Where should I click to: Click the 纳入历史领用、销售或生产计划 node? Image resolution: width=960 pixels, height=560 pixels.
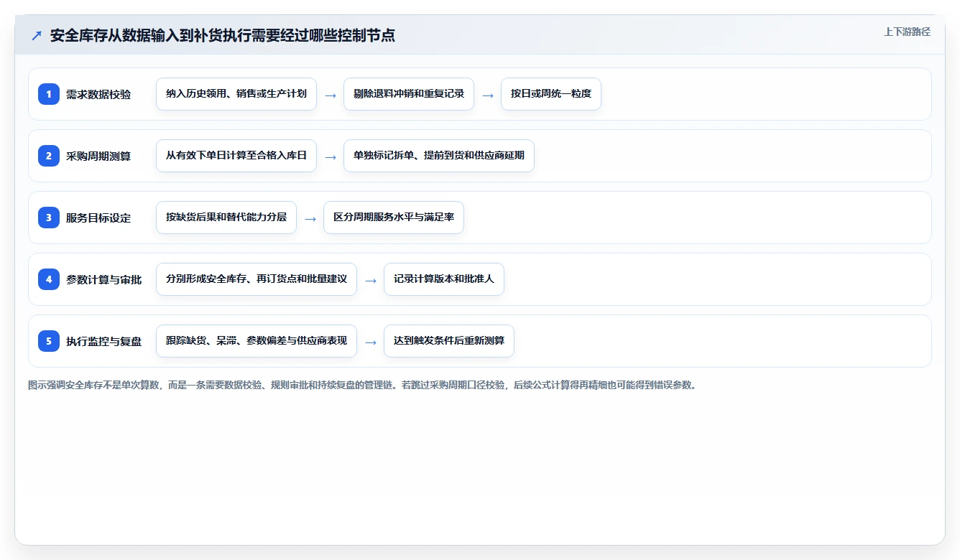pos(236,94)
